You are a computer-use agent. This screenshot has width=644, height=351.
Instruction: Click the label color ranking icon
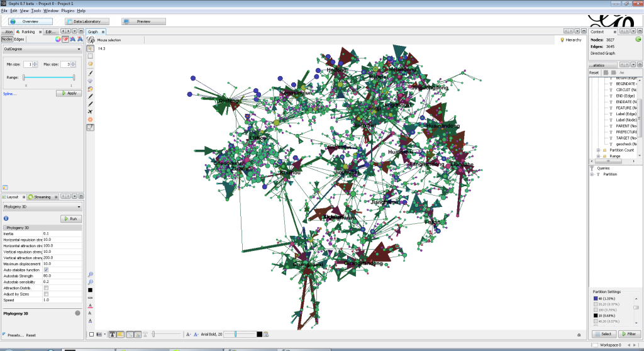tap(73, 39)
